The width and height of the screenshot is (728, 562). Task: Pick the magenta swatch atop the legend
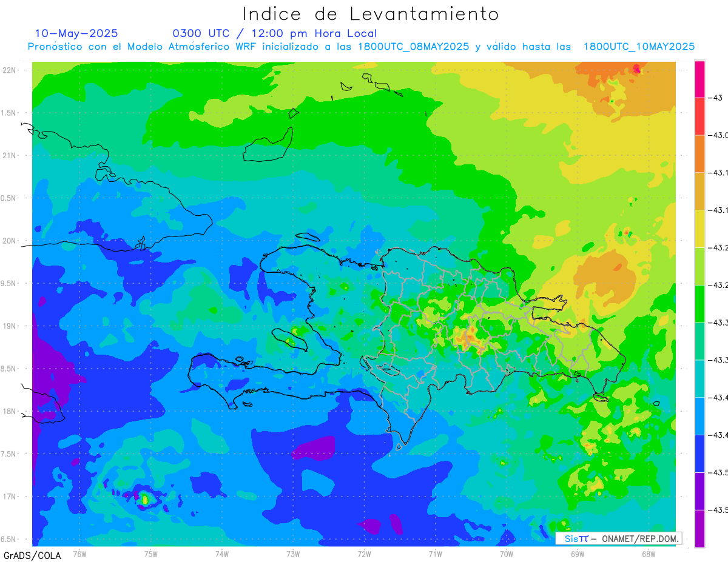point(699,79)
